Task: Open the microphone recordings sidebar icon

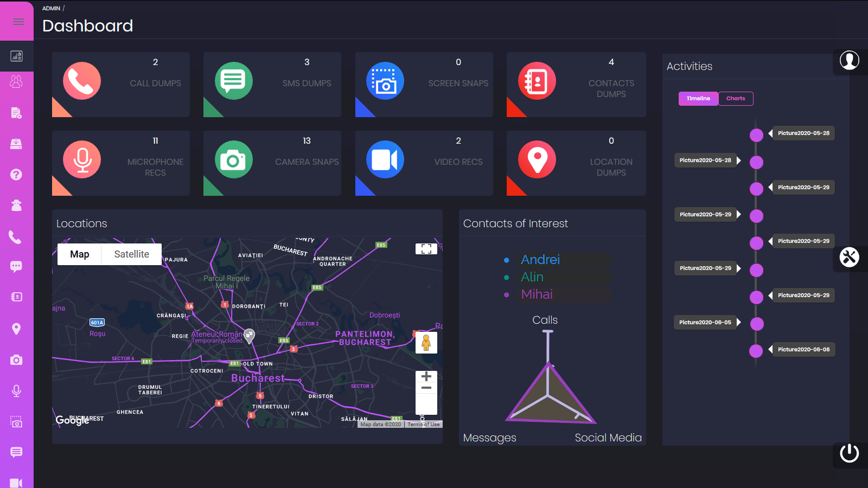Action: (16, 390)
